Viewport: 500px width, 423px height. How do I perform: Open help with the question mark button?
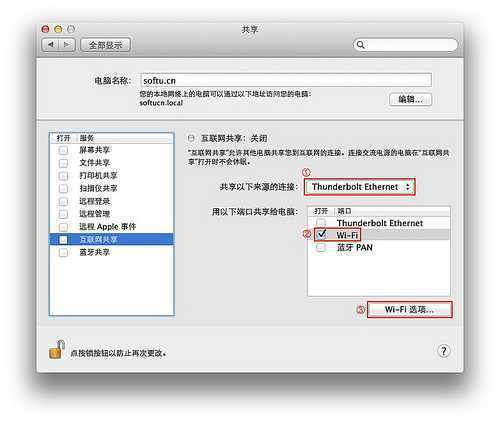point(443,351)
